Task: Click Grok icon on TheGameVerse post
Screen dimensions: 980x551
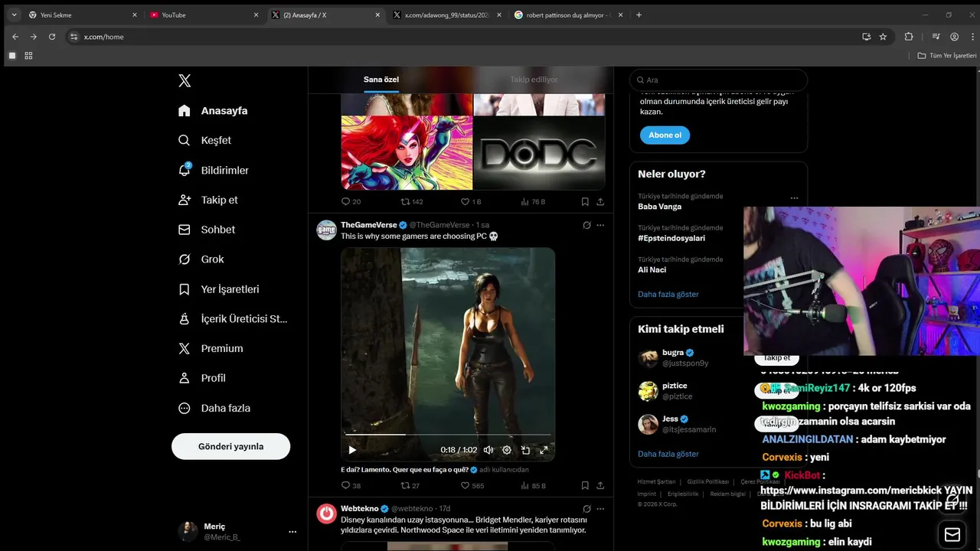Action: tap(586, 225)
